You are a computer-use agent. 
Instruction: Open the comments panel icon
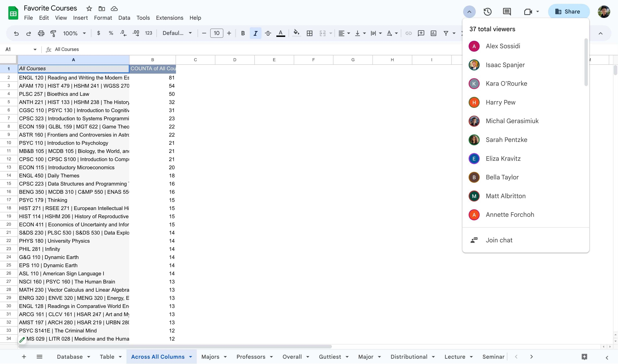click(x=507, y=12)
